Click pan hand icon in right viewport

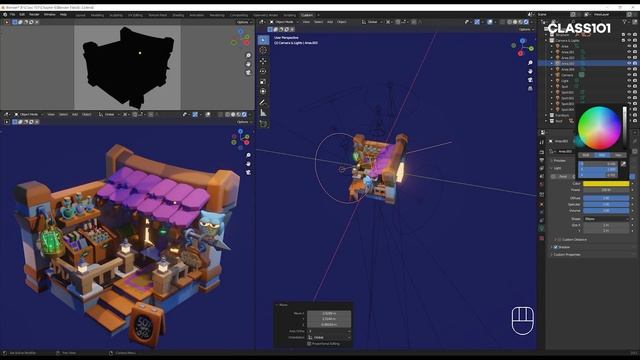pyautogui.click(x=530, y=71)
